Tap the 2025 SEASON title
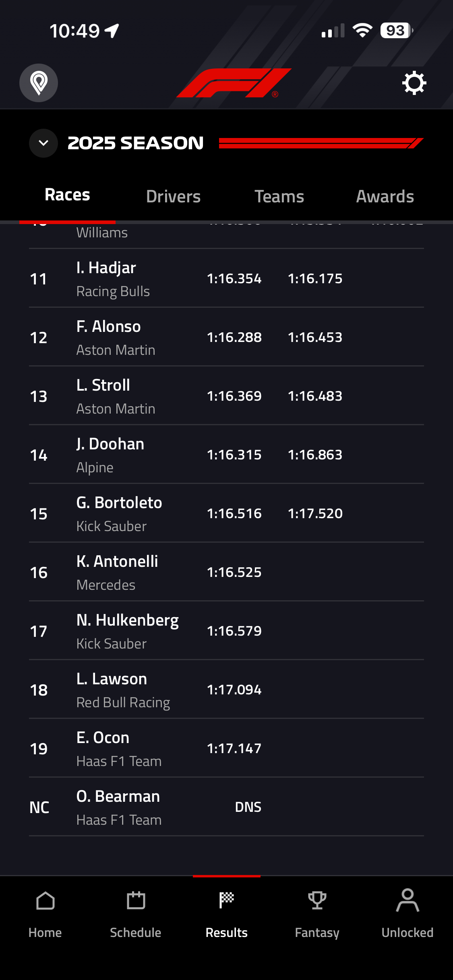453x980 pixels. tap(136, 143)
